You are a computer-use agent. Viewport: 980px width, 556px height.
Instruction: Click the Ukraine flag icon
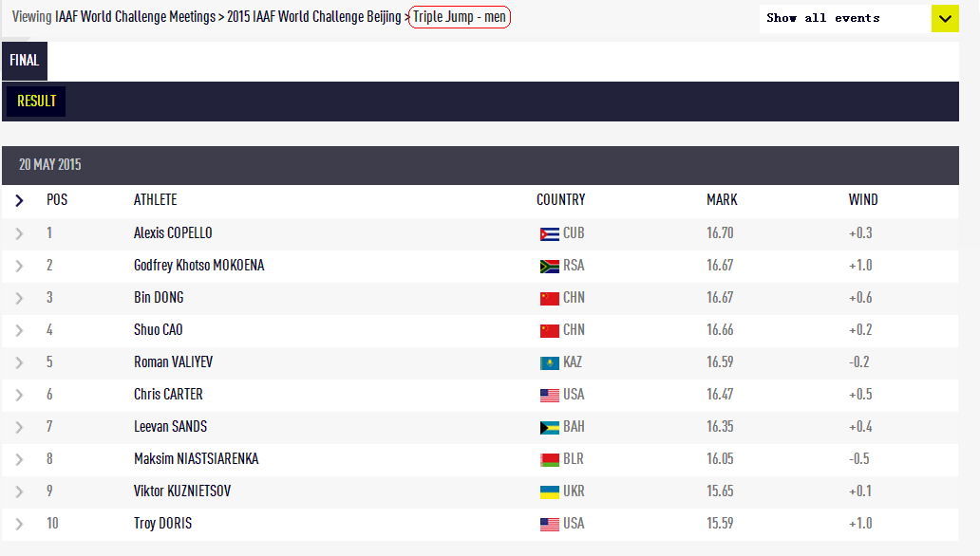[x=550, y=492]
